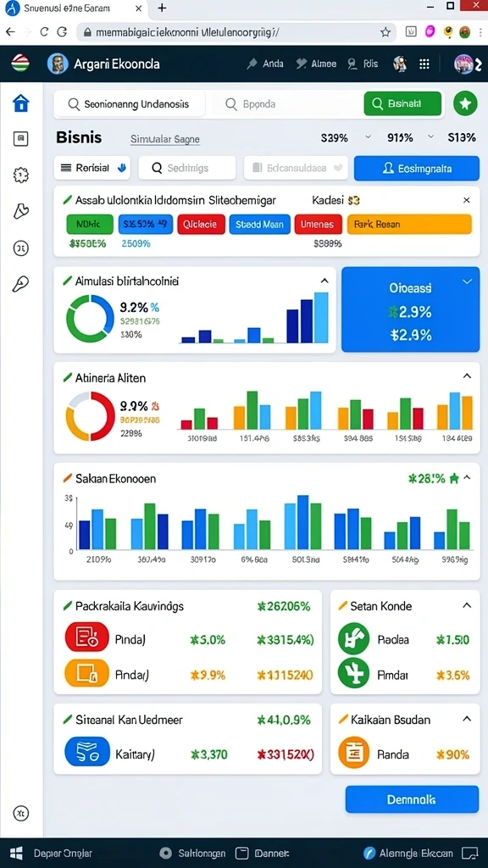Viewport: 488px width, 868px height.
Task: Open the Anda header menu item
Action: pyautogui.click(x=265, y=64)
